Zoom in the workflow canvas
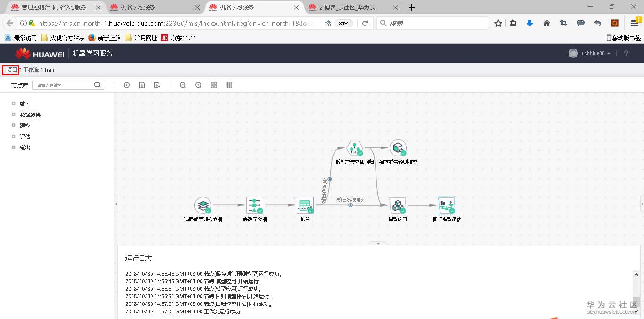 (199, 85)
